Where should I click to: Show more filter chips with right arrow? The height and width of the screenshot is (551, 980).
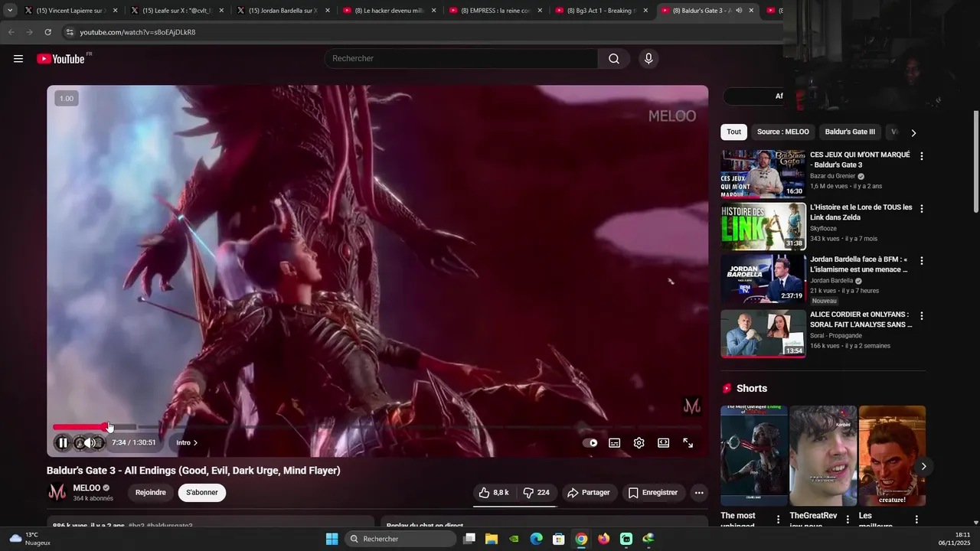913,132
